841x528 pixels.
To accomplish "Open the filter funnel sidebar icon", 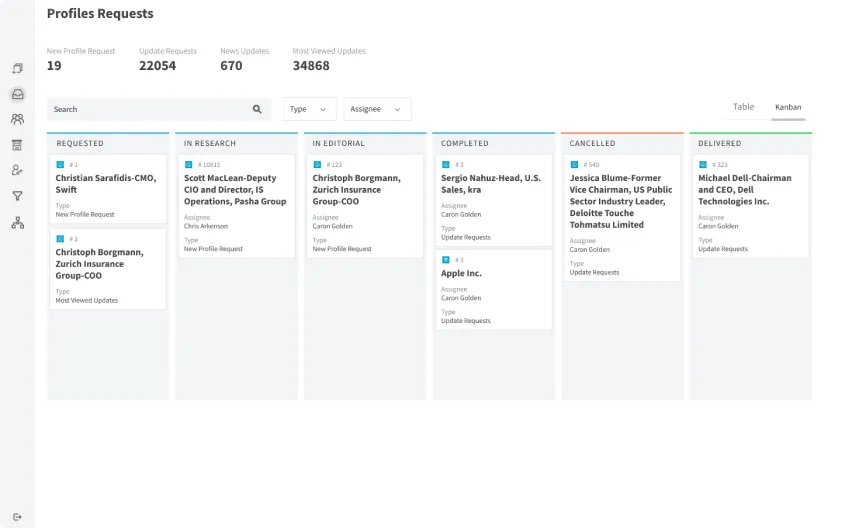I will tap(17, 196).
